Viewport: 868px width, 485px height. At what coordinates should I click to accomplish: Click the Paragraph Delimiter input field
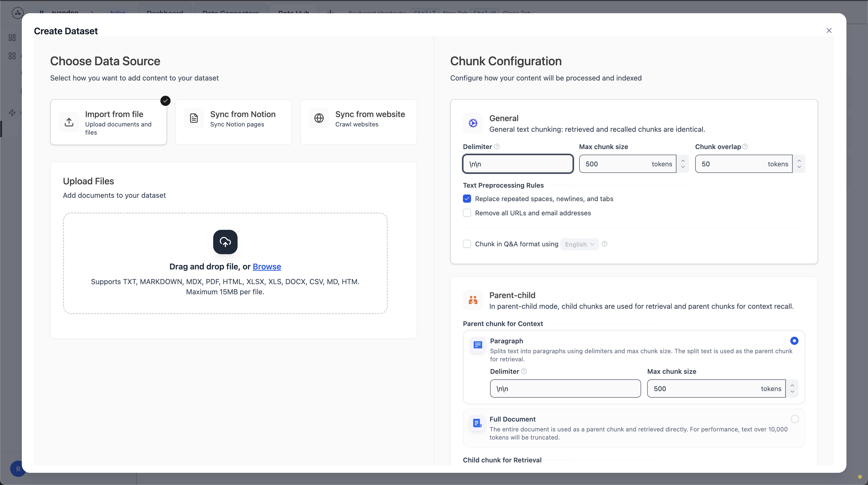(x=565, y=388)
